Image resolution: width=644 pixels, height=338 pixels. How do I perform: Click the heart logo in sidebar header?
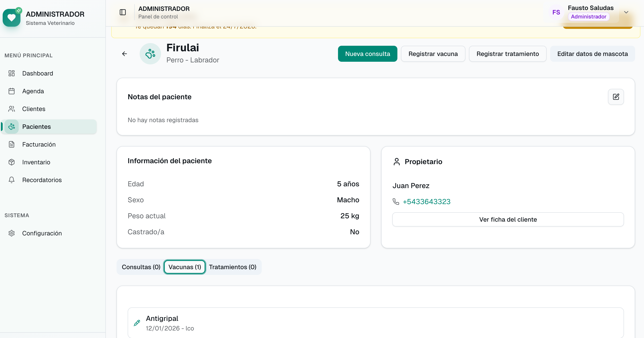pos(12,18)
